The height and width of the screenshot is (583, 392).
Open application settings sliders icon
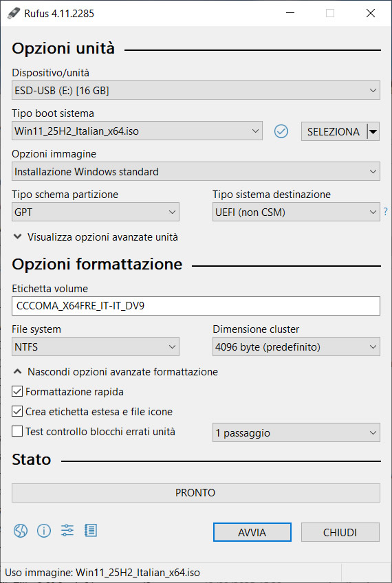coord(67,531)
